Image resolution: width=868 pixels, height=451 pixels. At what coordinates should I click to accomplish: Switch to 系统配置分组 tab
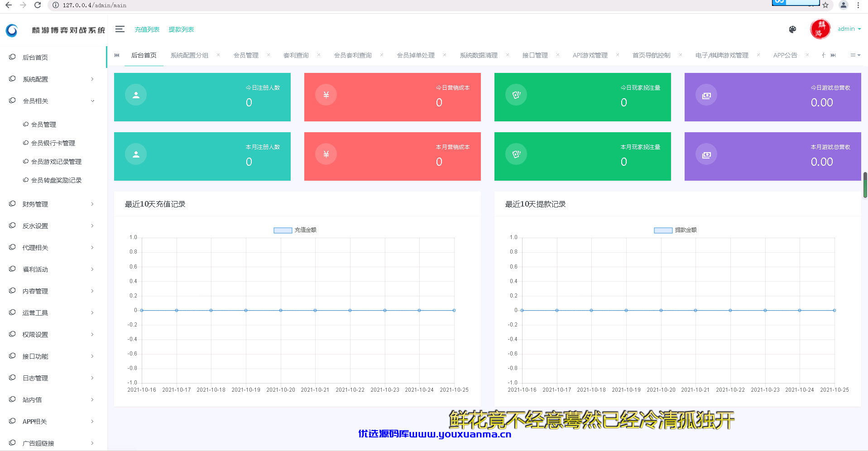(x=189, y=55)
